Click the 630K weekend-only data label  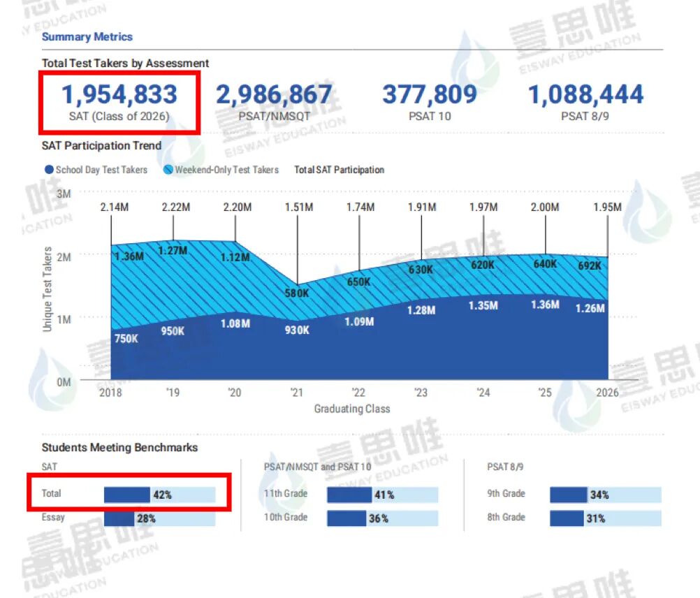[421, 270]
